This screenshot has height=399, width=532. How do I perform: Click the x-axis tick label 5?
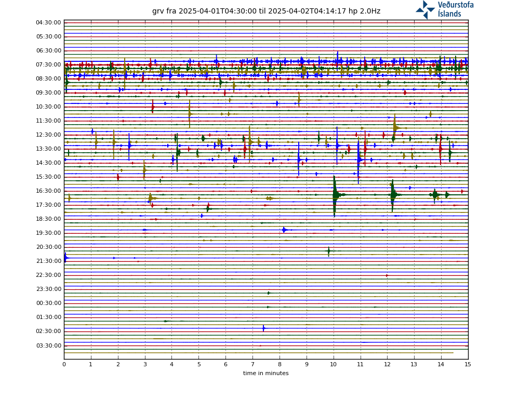(x=199, y=364)
